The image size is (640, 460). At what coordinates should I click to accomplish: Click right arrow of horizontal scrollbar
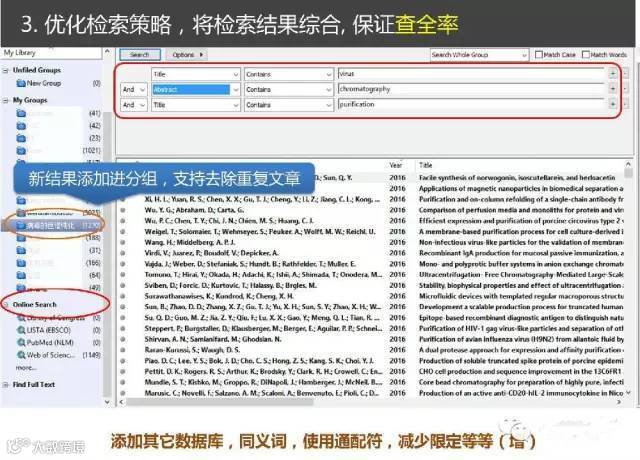click(x=619, y=402)
